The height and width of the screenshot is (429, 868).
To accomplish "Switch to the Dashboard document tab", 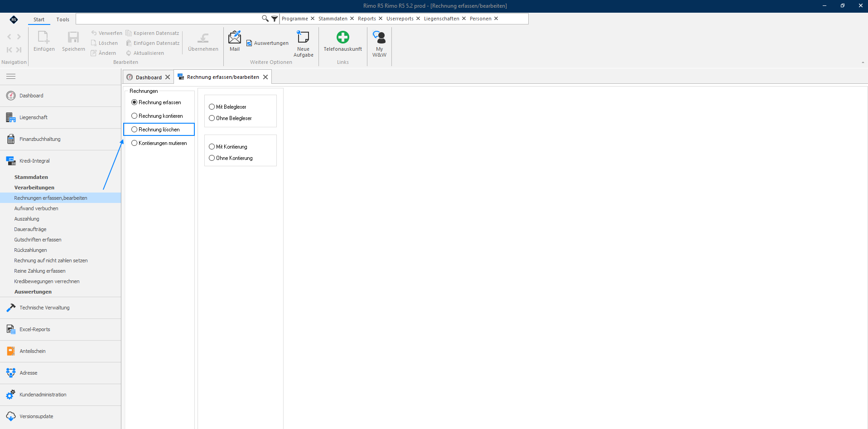I will pos(149,77).
